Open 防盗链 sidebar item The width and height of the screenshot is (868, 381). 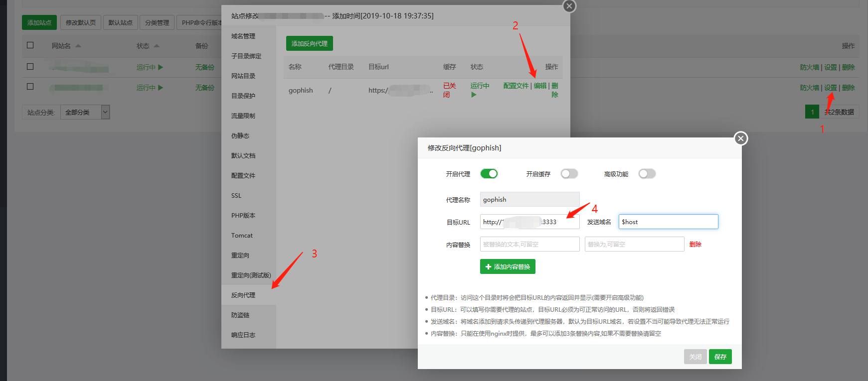249,315
